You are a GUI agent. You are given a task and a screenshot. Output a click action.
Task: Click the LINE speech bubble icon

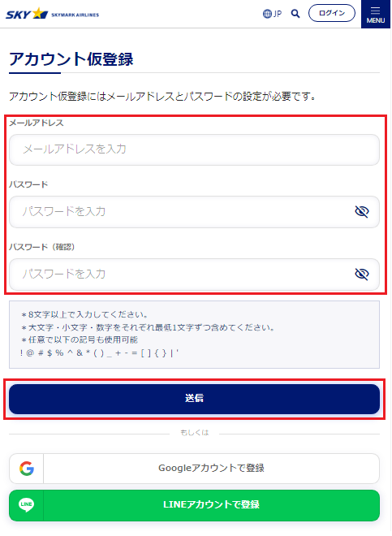[x=26, y=505]
